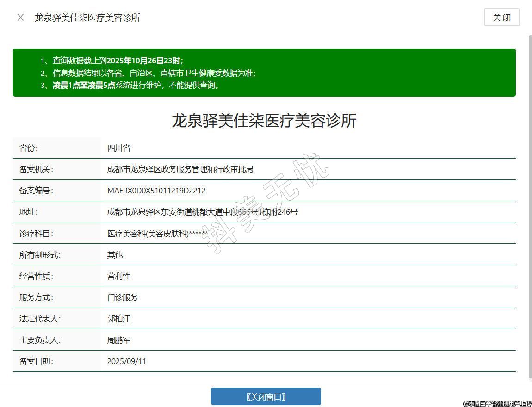
Task: Click the system maintenance hours notice line
Action: (x=136, y=85)
